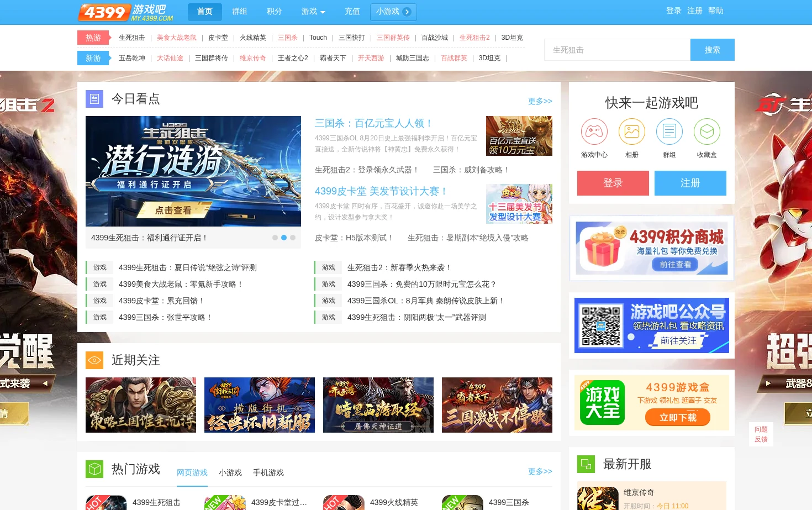Switch to the 手机游戏 tab

point(268,473)
